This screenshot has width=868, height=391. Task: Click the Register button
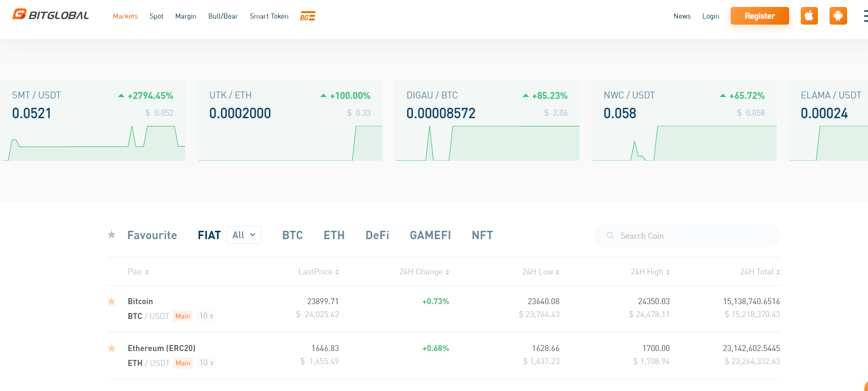tap(759, 16)
